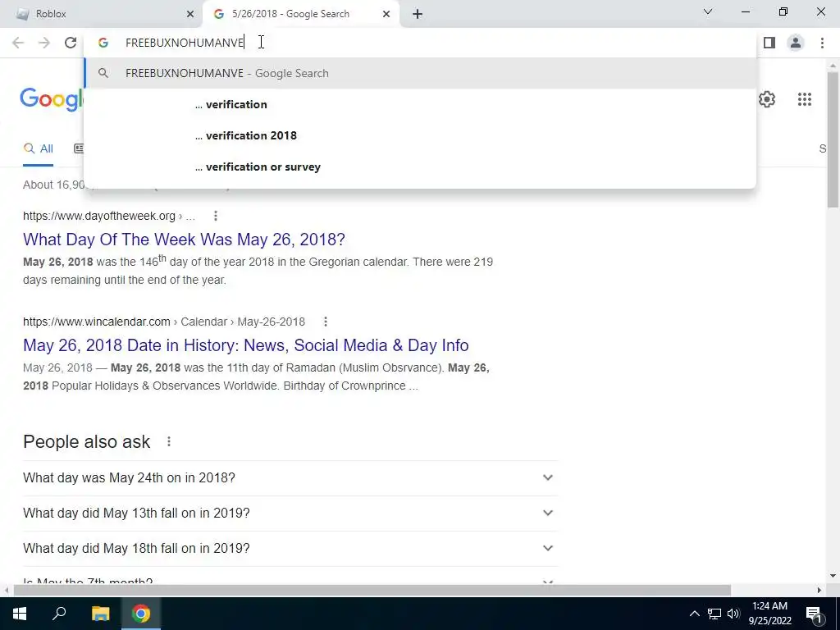
Task: Open People also ask options dots
Action: point(169,441)
